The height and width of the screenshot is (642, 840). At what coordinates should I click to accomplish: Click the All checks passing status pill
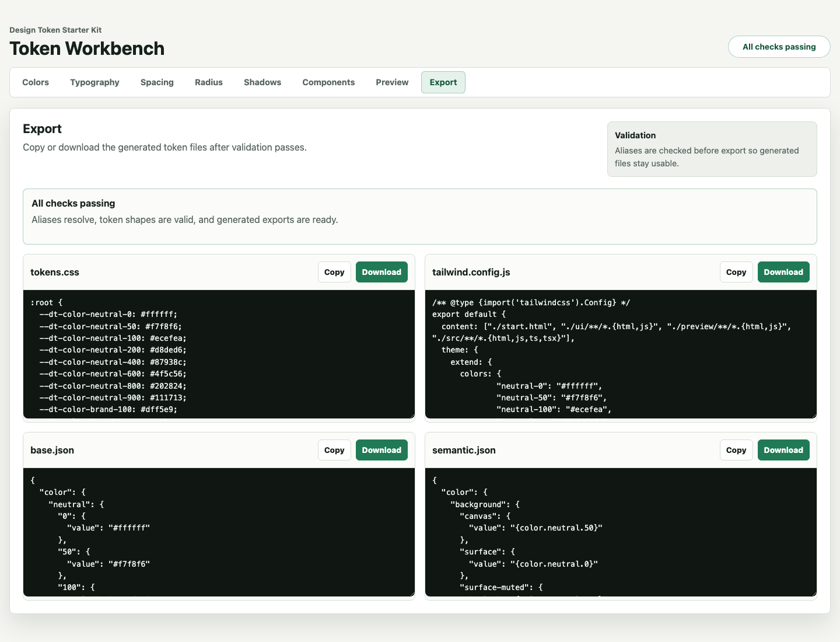[x=779, y=47]
